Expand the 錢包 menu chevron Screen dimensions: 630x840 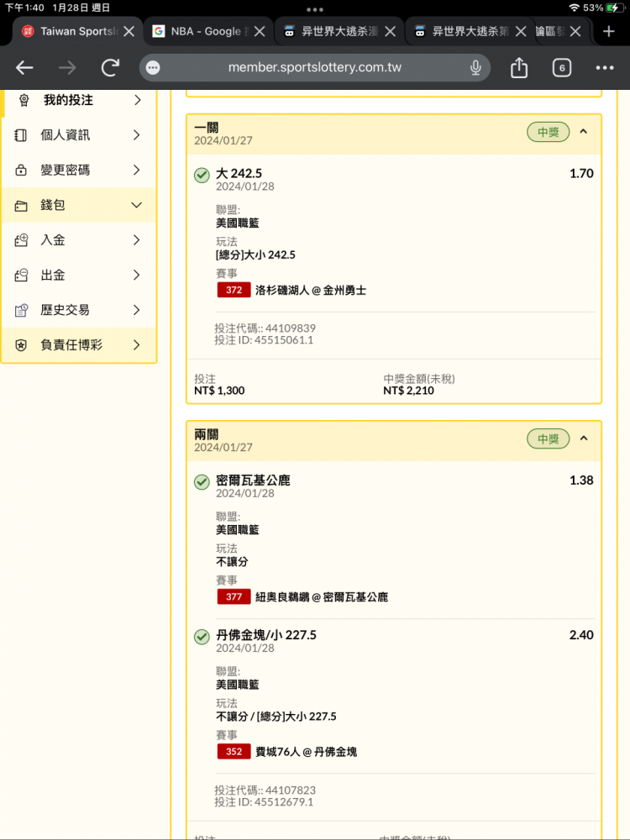pos(137,205)
